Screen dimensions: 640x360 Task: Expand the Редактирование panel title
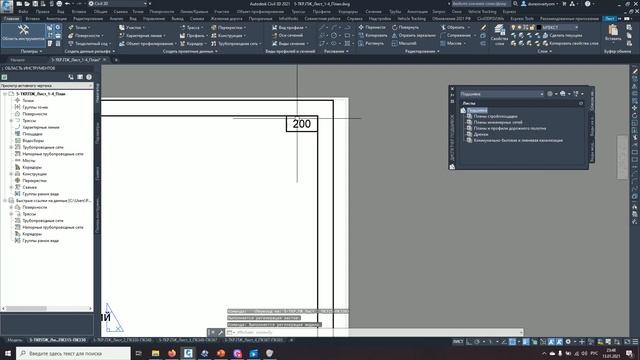422,51
